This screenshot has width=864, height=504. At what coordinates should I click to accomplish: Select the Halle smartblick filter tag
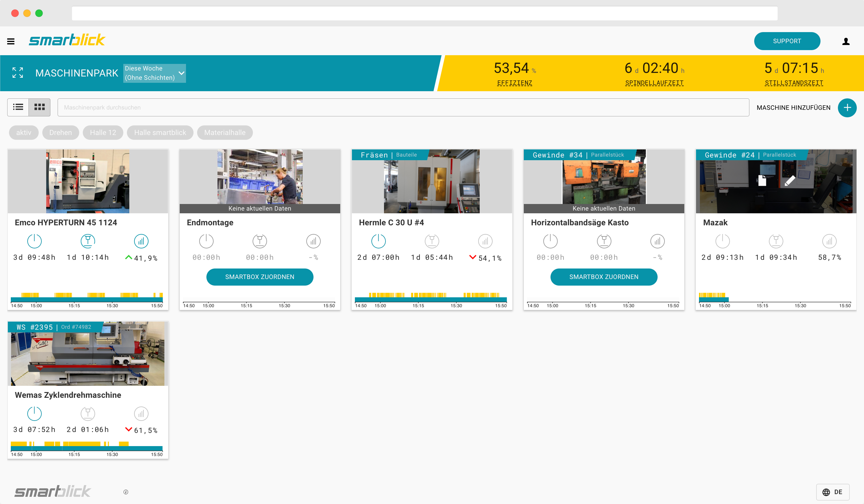(x=160, y=133)
